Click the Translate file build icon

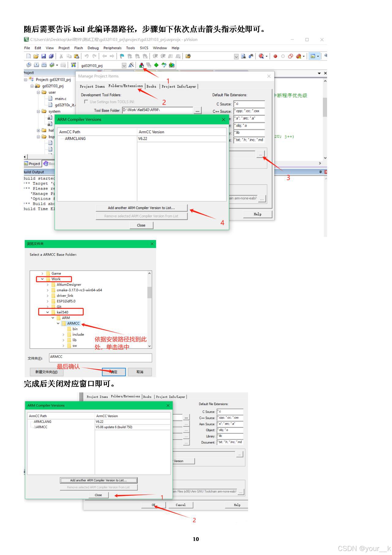(29, 65)
